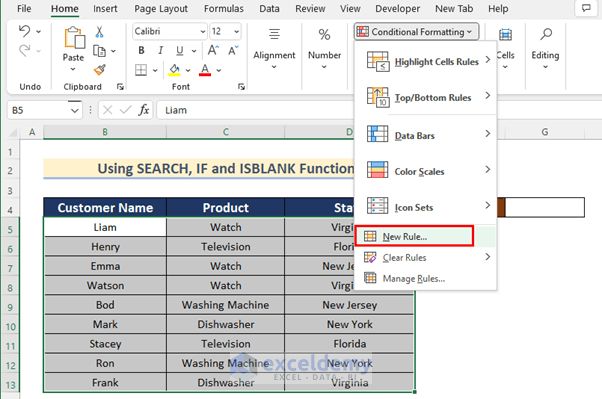
Task: Switch to the Formulas tab
Action: coord(224,8)
